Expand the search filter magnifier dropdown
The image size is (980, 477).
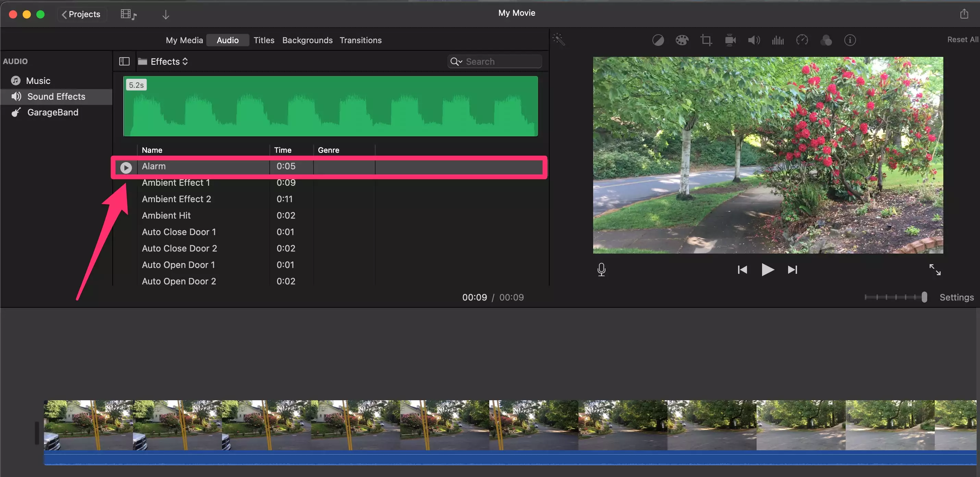[456, 61]
